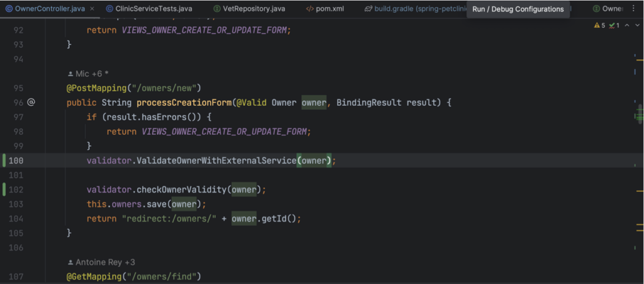Viewport: 644px width, 284px height.
Task: Switch to the ClinicServiceTests.java tab
Action: click(x=148, y=9)
